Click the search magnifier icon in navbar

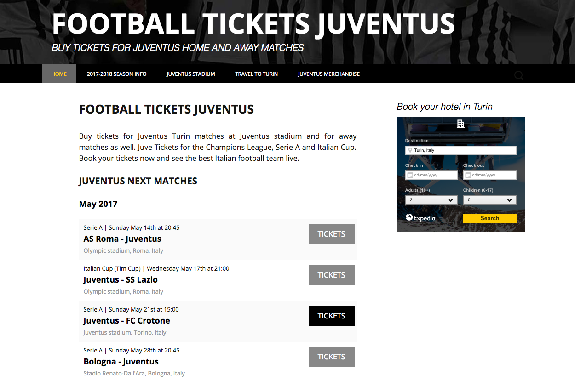(519, 75)
